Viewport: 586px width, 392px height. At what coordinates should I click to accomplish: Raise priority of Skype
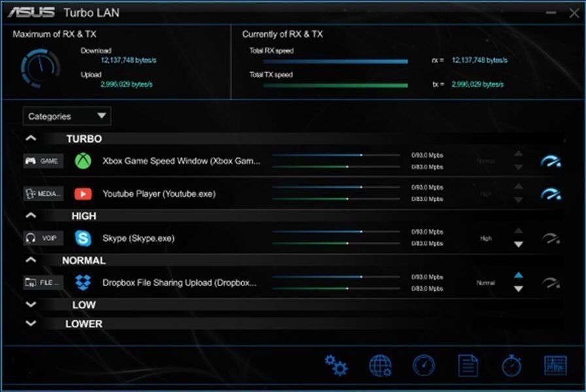[519, 231]
